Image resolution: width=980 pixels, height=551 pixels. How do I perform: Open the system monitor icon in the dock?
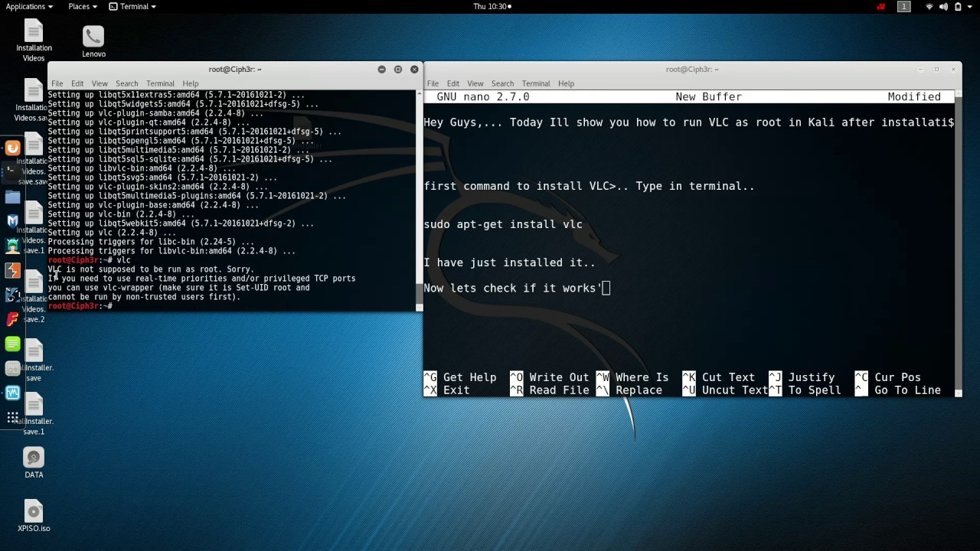tap(12, 393)
